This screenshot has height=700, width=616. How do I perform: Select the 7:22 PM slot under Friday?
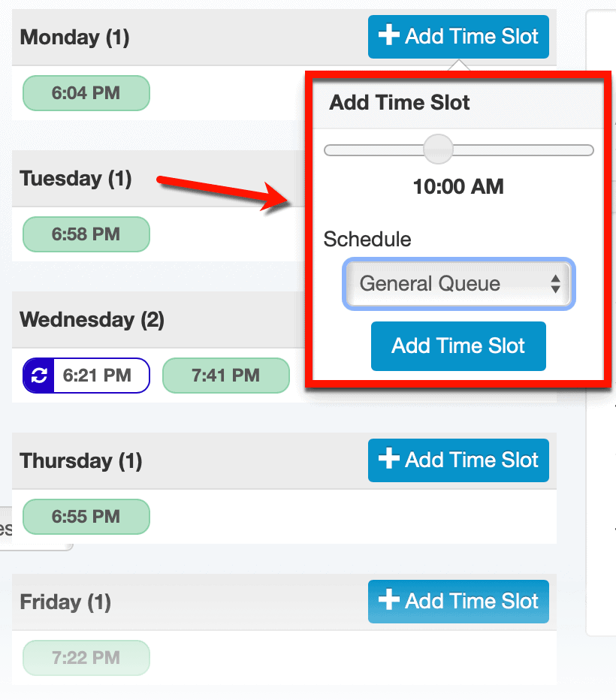(x=86, y=657)
